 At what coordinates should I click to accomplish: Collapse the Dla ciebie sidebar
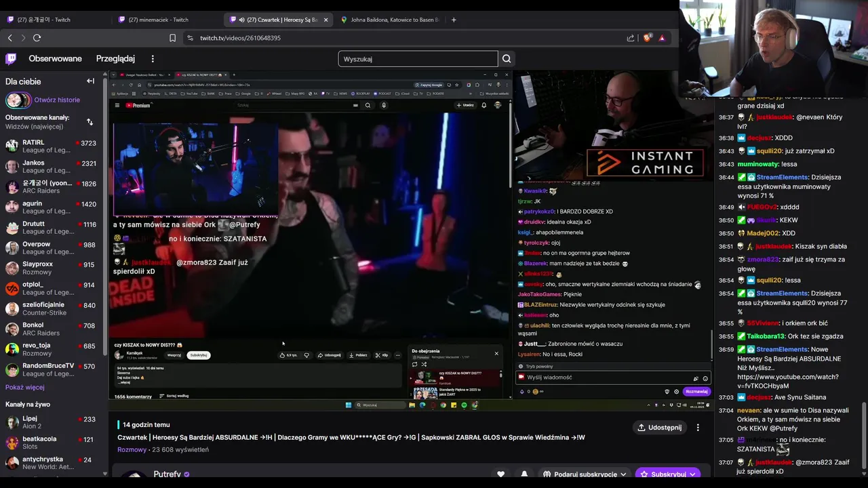(90, 81)
